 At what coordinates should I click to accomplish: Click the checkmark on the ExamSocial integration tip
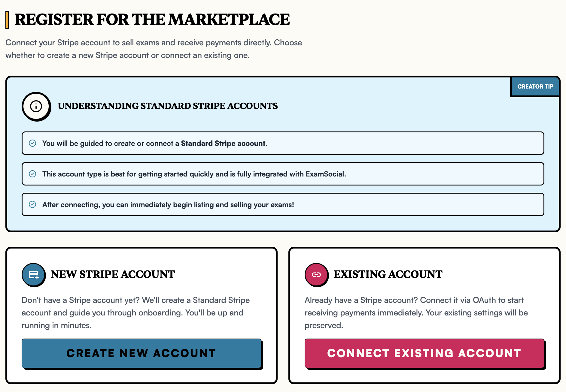click(33, 174)
